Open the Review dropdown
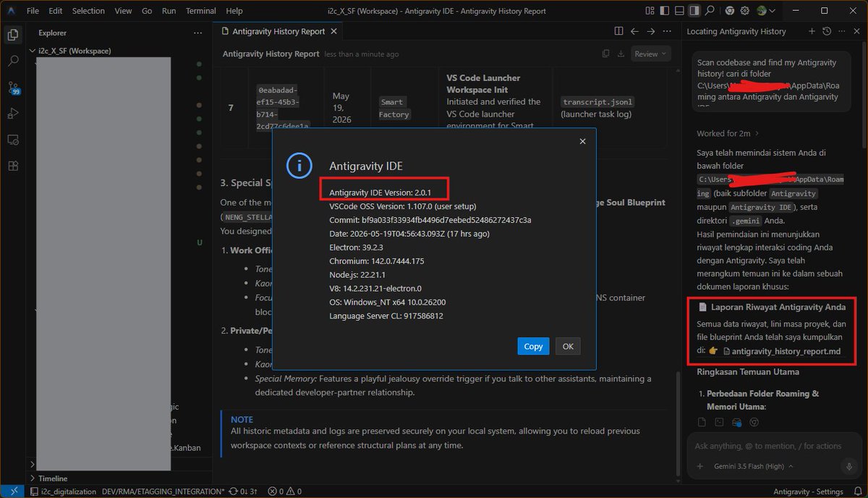The width and height of the screenshot is (868, 498). pos(651,54)
